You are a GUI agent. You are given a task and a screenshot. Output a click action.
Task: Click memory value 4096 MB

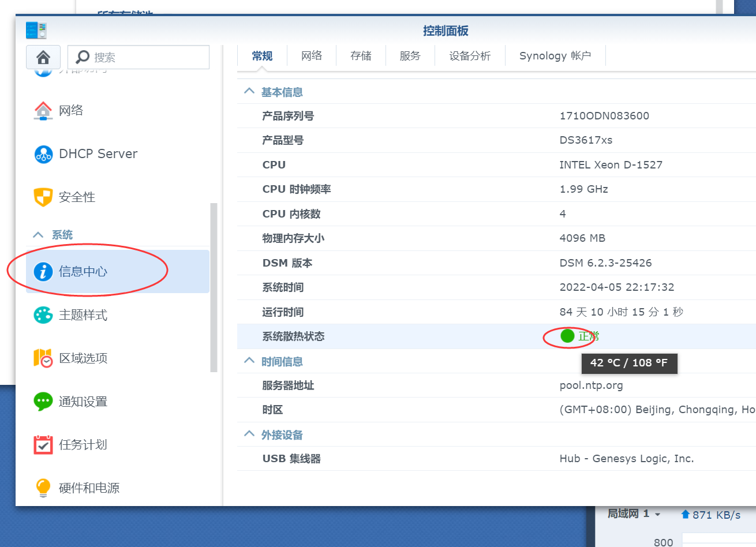pyautogui.click(x=582, y=238)
